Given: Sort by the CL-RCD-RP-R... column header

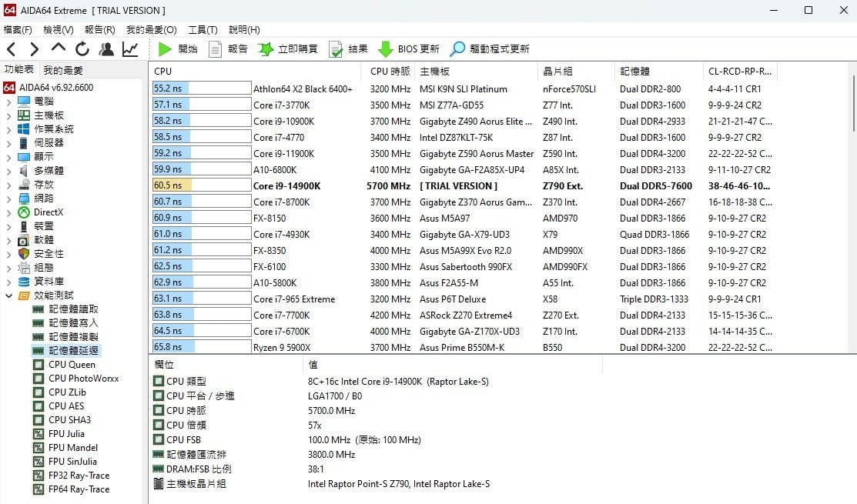Looking at the screenshot, I should (740, 71).
